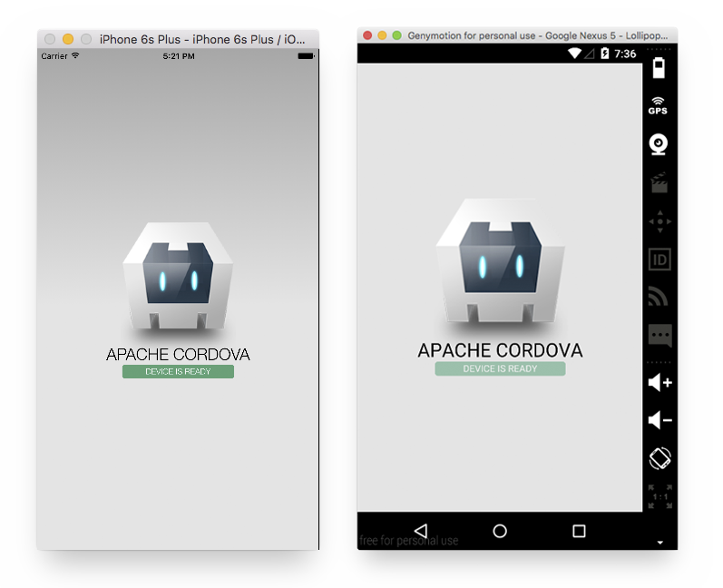Open the SMS phone message widget
Viewport: 723px width, 588px height.
pos(659,336)
